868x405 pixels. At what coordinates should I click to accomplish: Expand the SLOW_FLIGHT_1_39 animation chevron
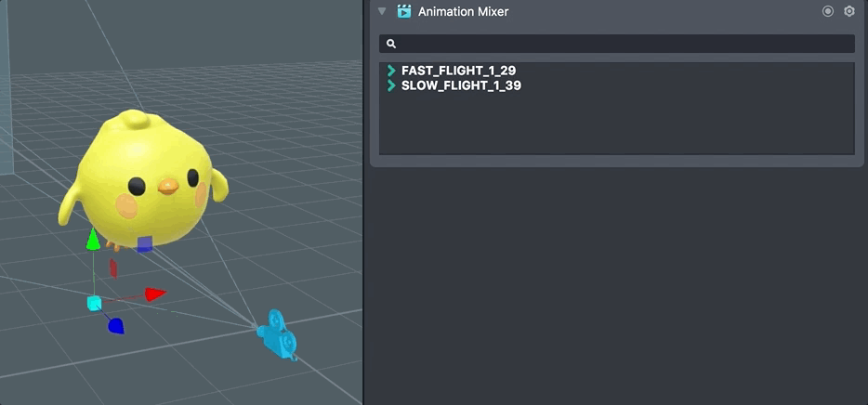click(x=391, y=85)
